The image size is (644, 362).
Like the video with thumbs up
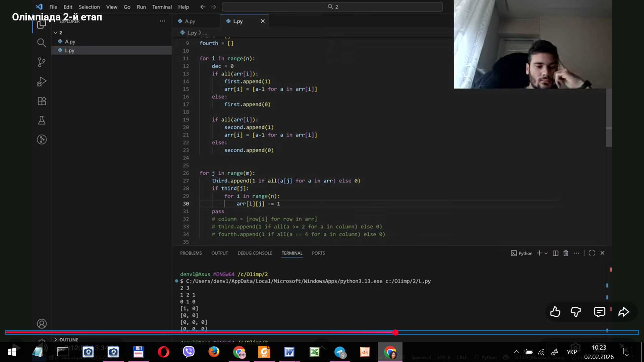[x=555, y=312]
